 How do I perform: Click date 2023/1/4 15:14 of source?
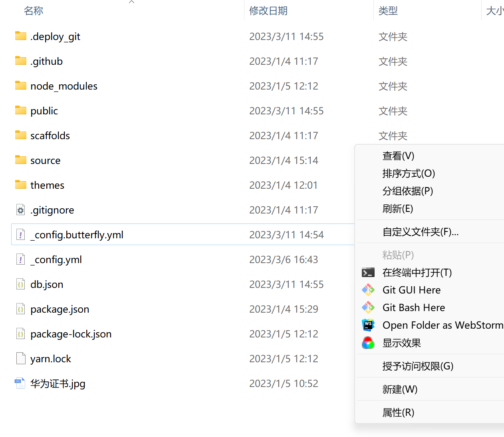click(284, 161)
